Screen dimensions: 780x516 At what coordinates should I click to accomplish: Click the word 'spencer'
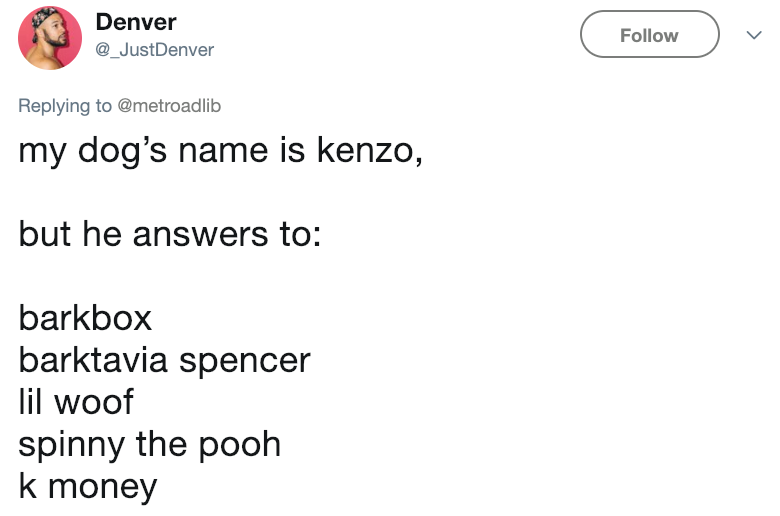[245, 362]
